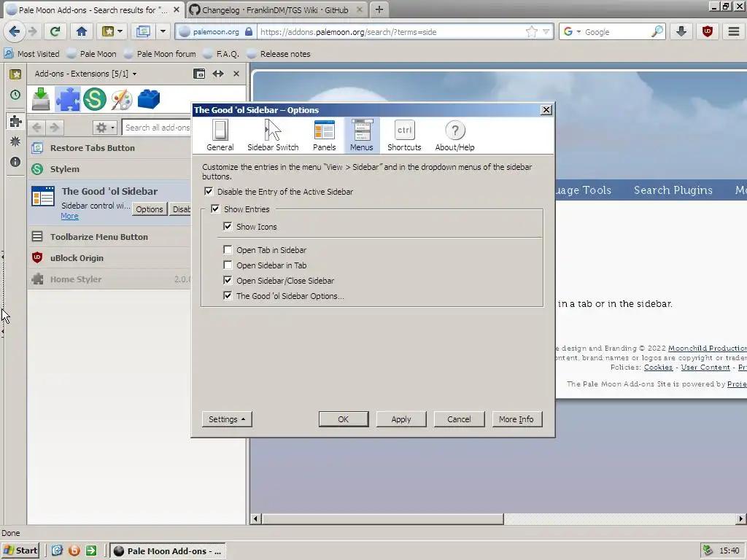Open the More link under Good 'ol Sidebar
The height and width of the screenshot is (560, 747).
click(x=69, y=216)
